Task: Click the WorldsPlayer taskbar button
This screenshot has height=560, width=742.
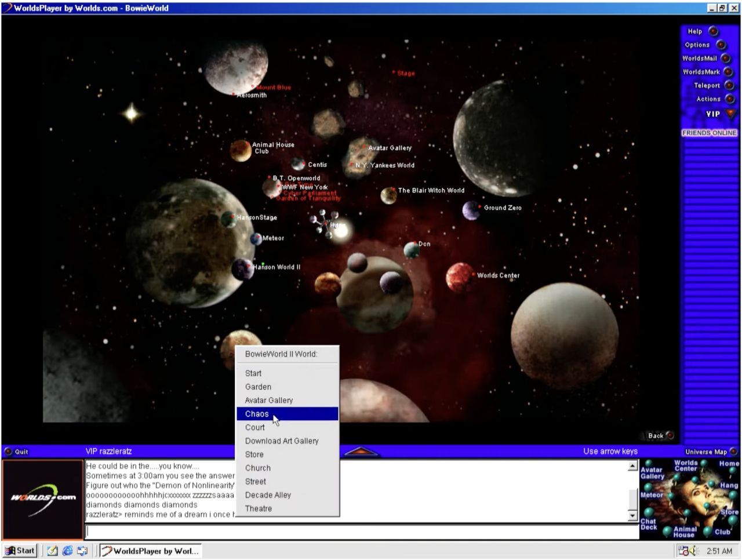Action: coord(150,551)
